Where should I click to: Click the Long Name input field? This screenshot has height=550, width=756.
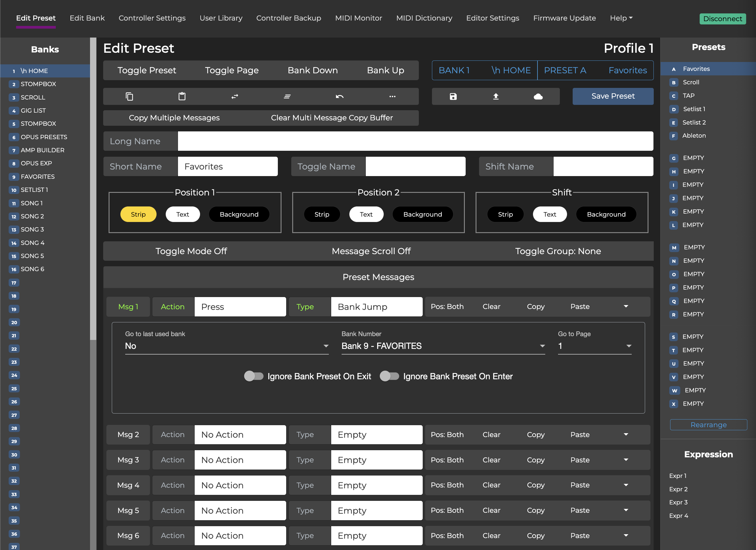(415, 141)
